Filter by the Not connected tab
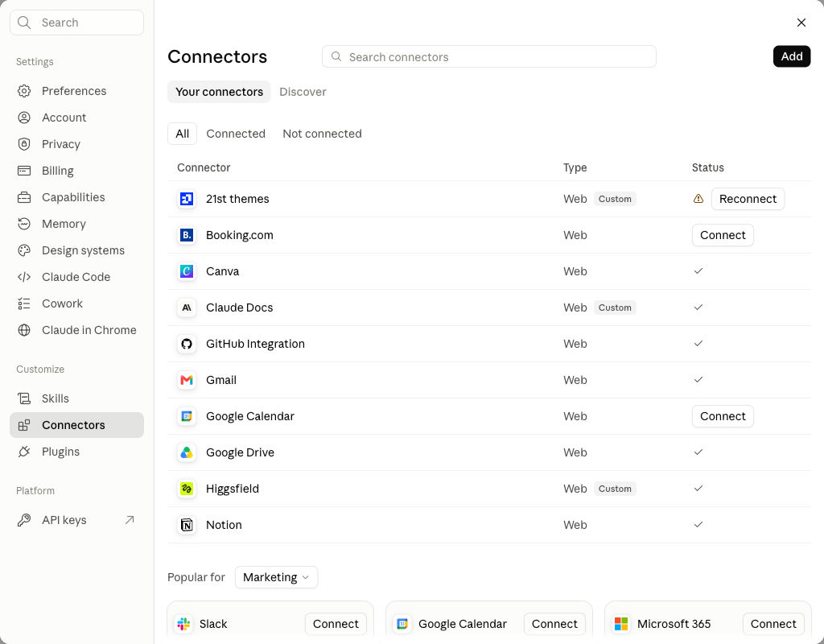Screen dimensions: 824x644 point(322,134)
